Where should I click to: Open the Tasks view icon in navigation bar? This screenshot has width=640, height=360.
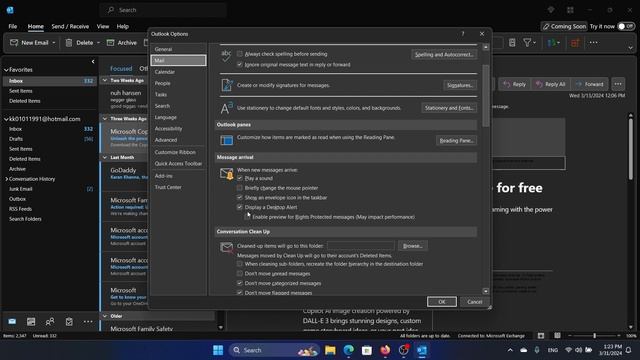pyautogui.click(x=69, y=322)
